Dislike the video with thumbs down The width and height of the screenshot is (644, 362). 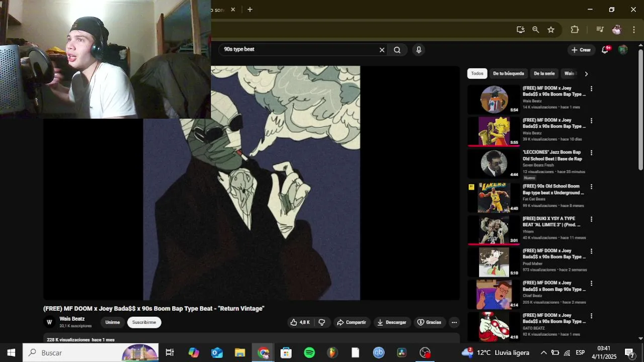(322, 322)
